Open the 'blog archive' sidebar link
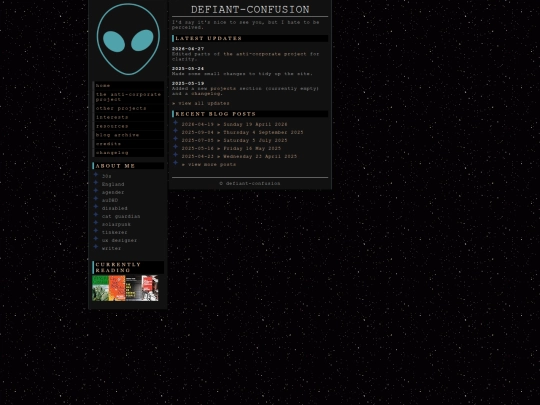This screenshot has width=540, height=405. (128, 135)
